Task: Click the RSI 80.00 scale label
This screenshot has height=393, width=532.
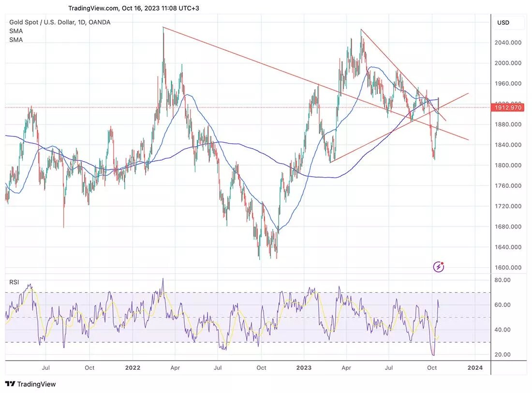Action: coord(502,280)
